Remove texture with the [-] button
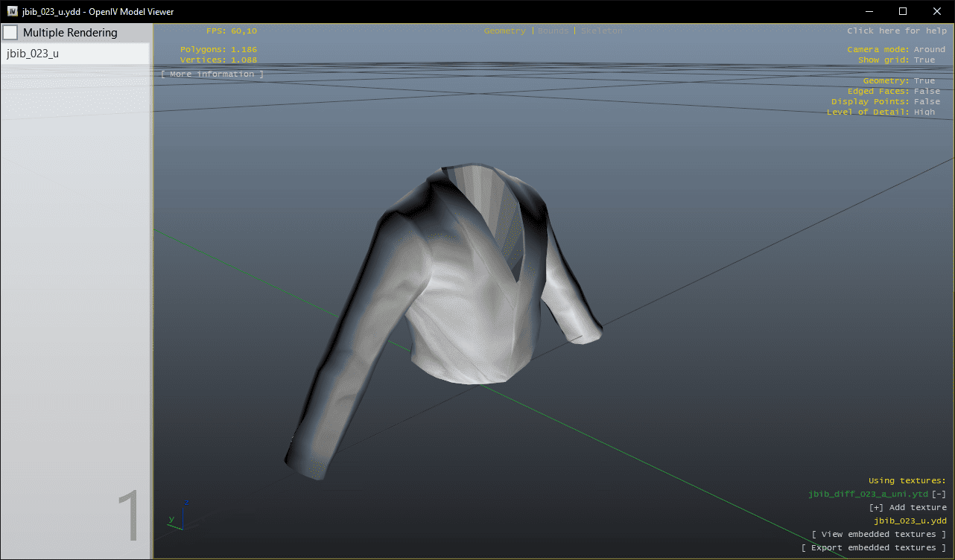The width and height of the screenshot is (955, 560). click(939, 494)
